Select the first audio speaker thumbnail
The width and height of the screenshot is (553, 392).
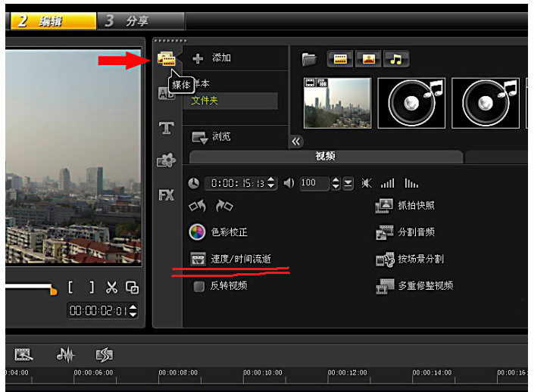coord(411,103)
